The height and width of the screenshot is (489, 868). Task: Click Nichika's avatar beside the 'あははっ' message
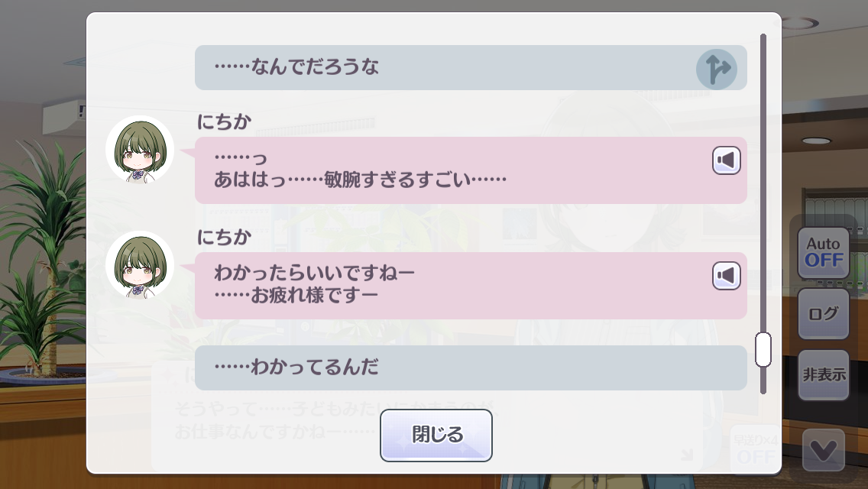140,150
